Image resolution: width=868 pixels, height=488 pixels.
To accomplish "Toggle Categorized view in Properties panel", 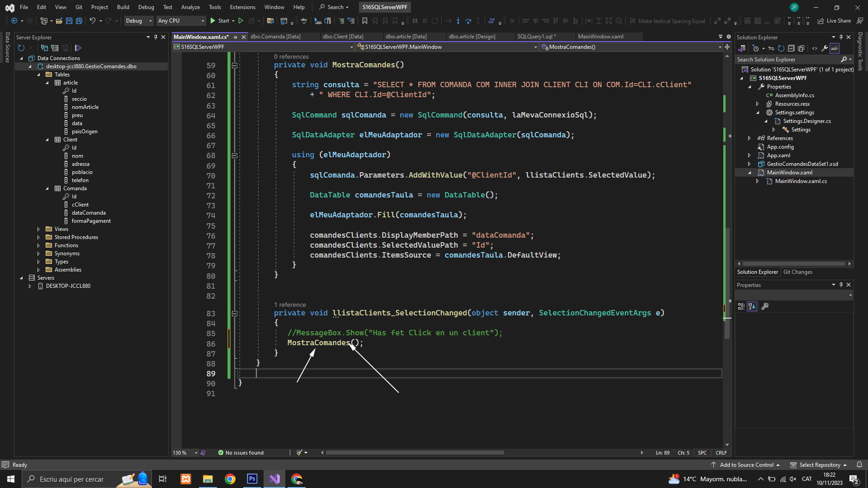I will [741, 306].
